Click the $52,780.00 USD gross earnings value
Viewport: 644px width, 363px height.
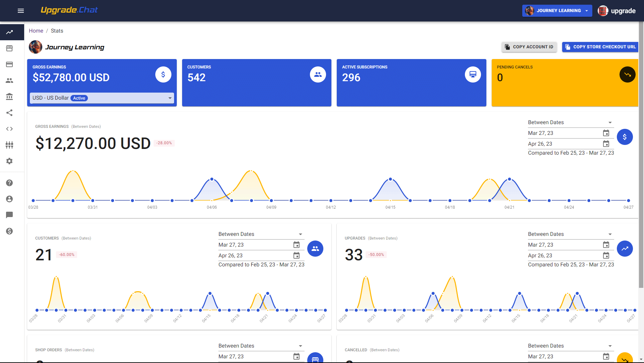tap(71, 77)
